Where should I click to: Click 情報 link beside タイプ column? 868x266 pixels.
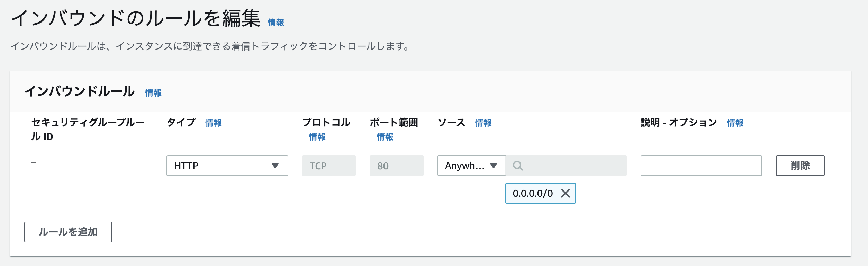tap(214, 123)
